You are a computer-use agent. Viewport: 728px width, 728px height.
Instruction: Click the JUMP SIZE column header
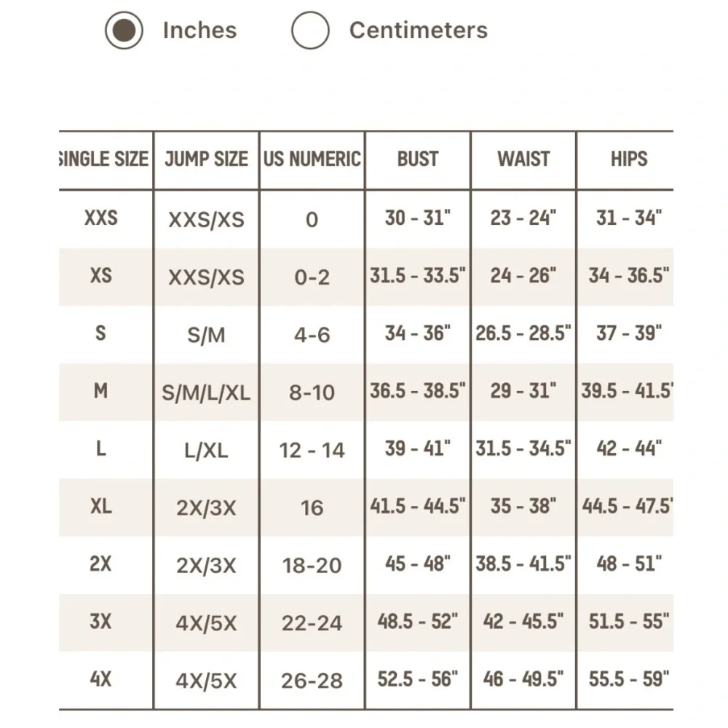coord(206,159)
